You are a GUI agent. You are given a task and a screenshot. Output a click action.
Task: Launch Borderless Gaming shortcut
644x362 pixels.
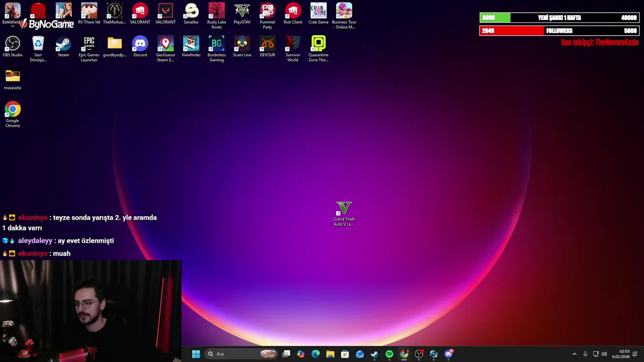[x=216, y=49]
